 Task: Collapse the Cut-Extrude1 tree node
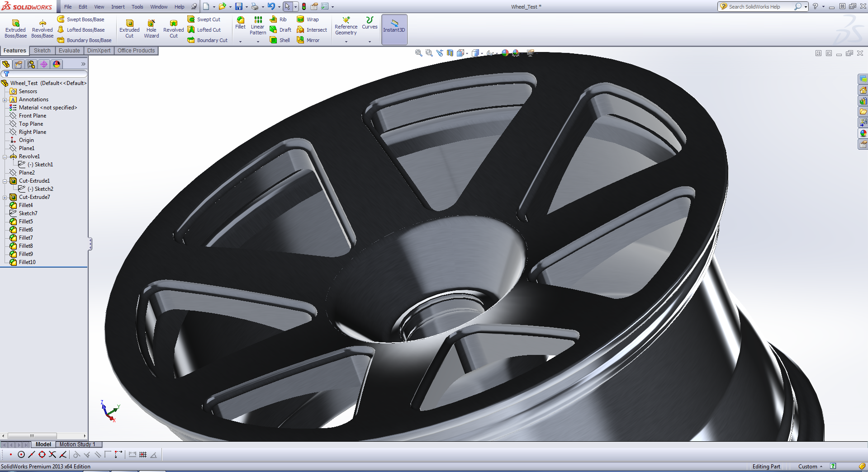(5, 181)
